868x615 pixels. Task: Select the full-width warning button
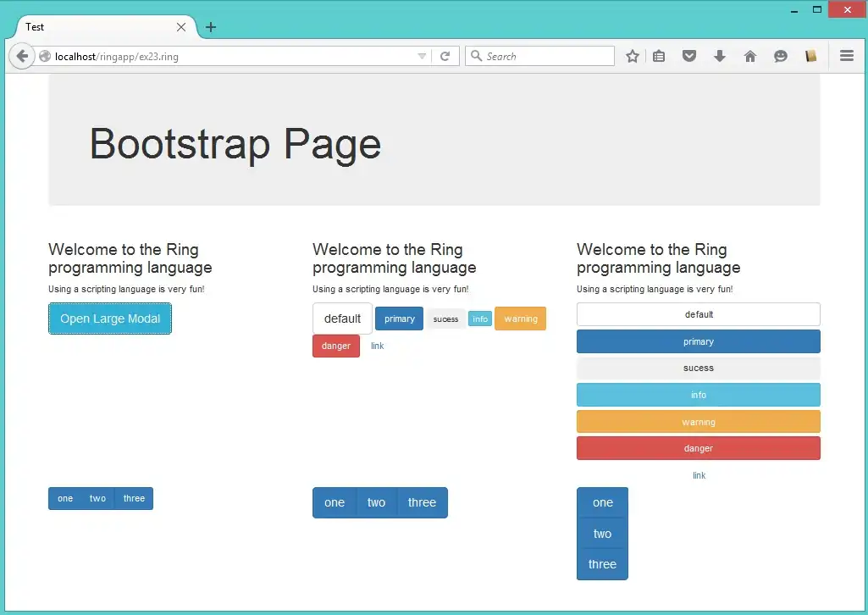(x=698, y=422)
